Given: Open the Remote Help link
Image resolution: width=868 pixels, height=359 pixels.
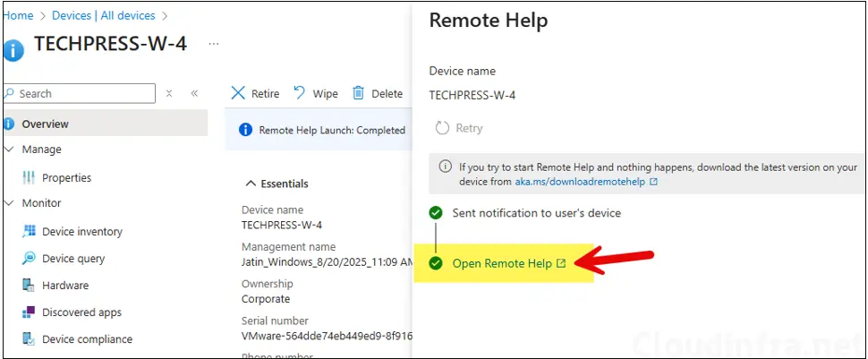Looking at the screenshot, I should click(502, 263).
